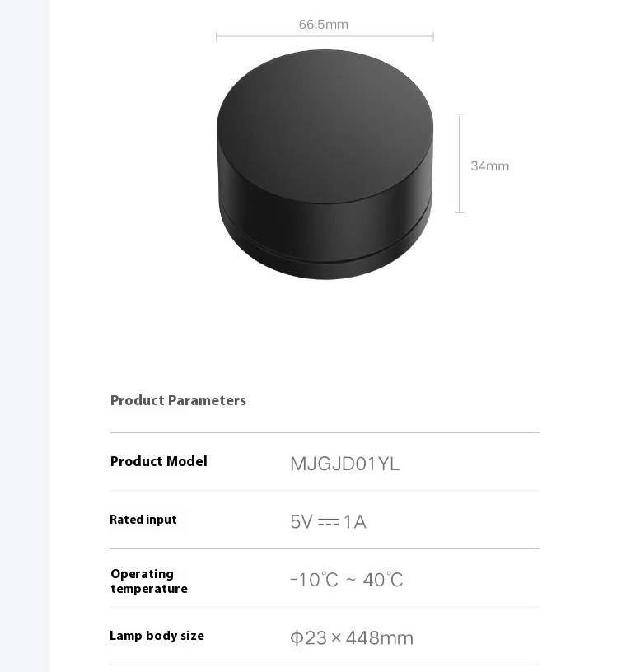This screenshot has height=672, width=617.
Task: Click the Rated input label
Action: pos(143,520)
